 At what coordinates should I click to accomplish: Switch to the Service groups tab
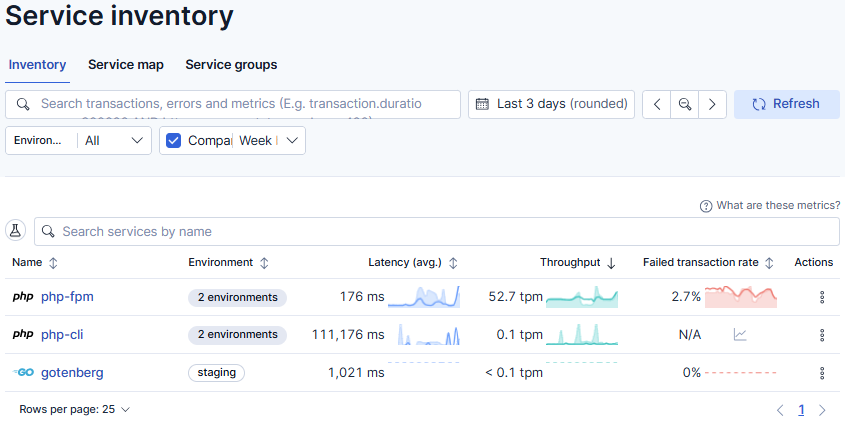(231, 65)
